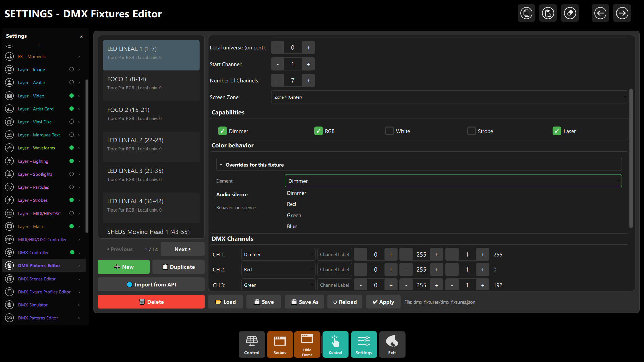The width and height of the screenshot is (644, 362).
Task: Open DMX Scenes Editor in sidebar
Action: [37, 279]
